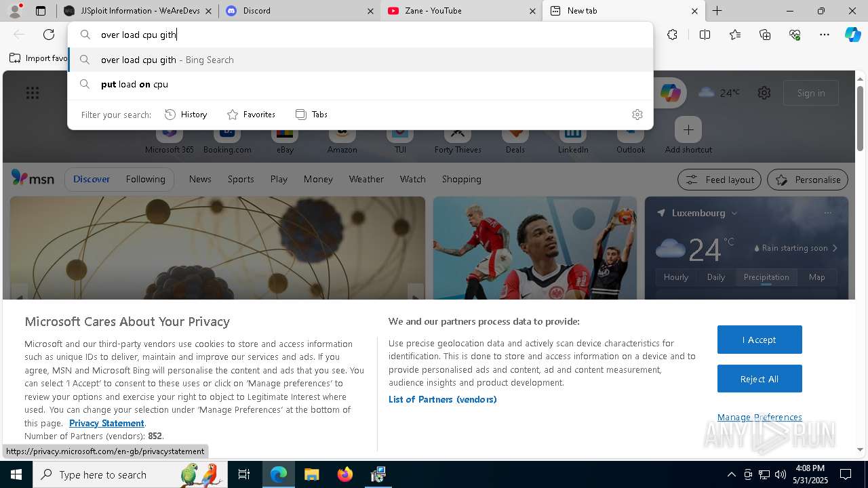
Task: Select Following feed tab
Action: pos(146,179)
